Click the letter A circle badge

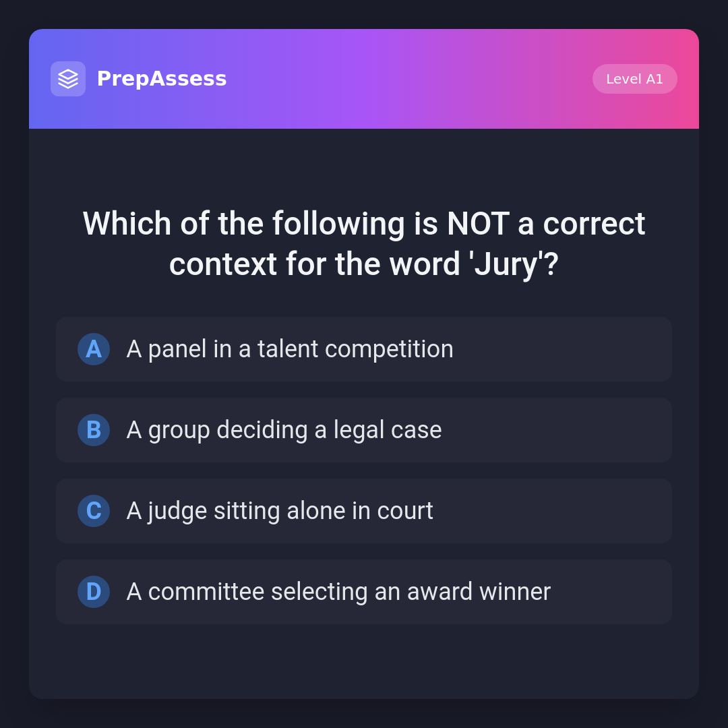point(94,349)
